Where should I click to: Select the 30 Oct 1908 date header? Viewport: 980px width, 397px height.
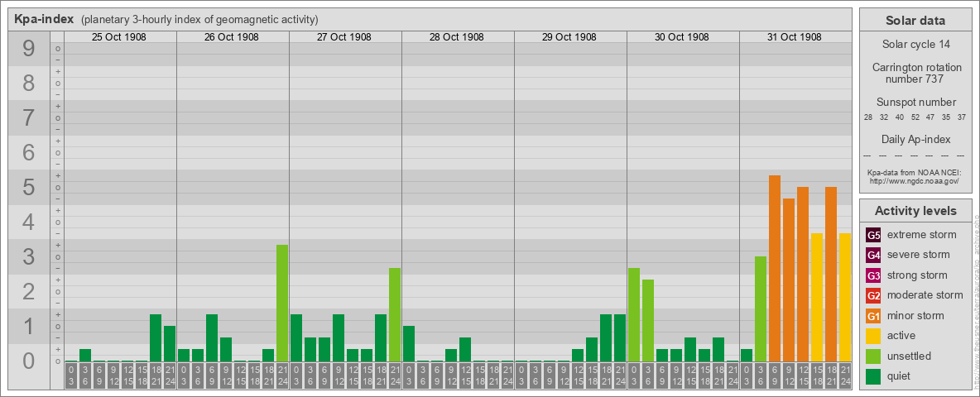pos(681,37)
